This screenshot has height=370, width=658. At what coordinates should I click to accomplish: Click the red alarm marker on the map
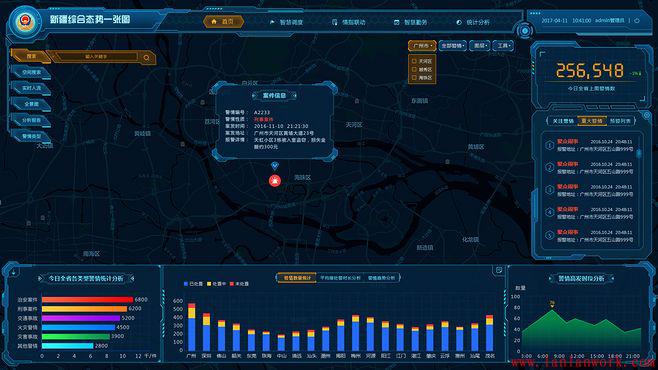[275, 181]
